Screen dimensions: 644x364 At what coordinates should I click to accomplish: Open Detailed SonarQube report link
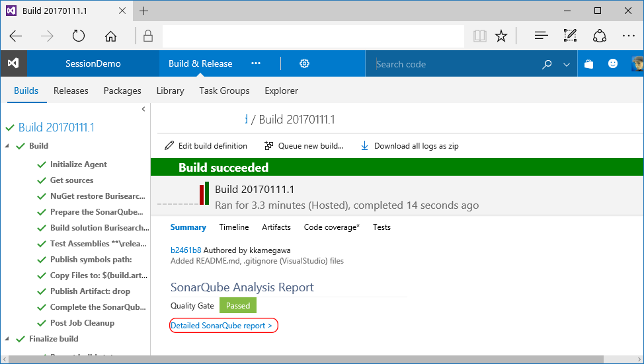221,326
